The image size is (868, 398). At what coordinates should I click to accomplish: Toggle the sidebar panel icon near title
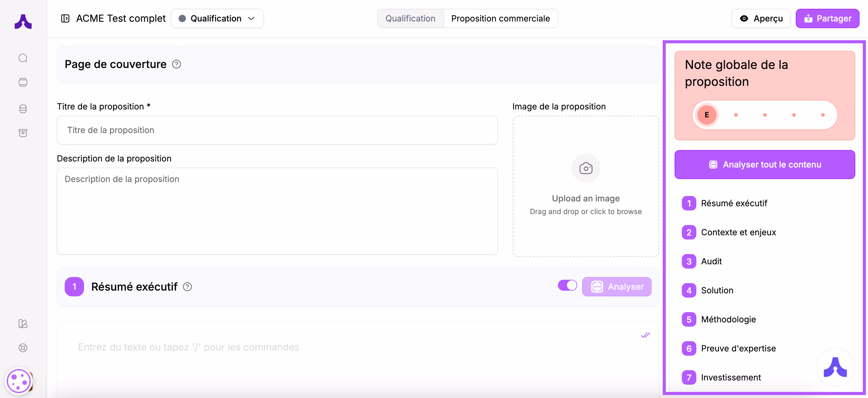coord(65,18)
